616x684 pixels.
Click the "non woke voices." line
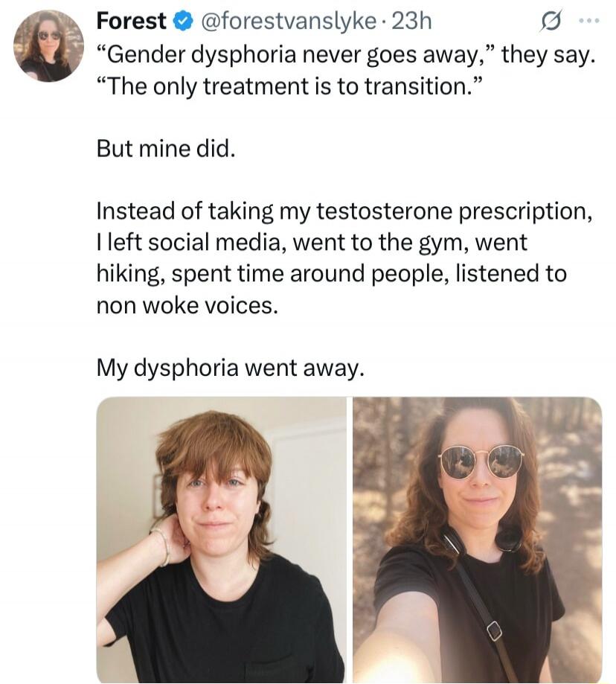point(187,305)
